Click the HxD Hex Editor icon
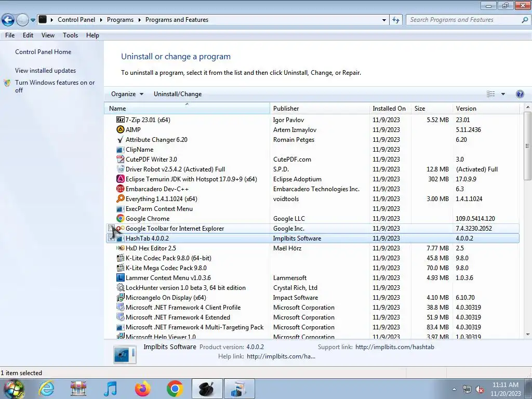 click(x=121, y=248)
